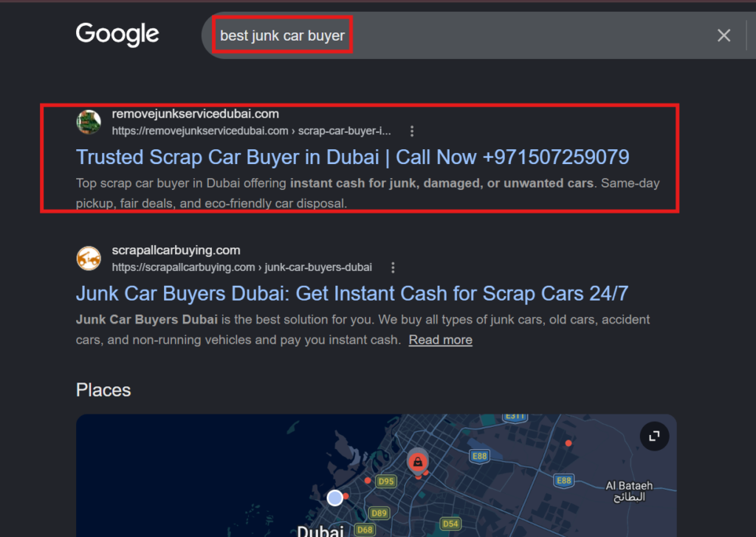Click the removejunkservicedubai.com URL breadcrumb
This screenshot has height=537, width=756.
pos(251,131)
